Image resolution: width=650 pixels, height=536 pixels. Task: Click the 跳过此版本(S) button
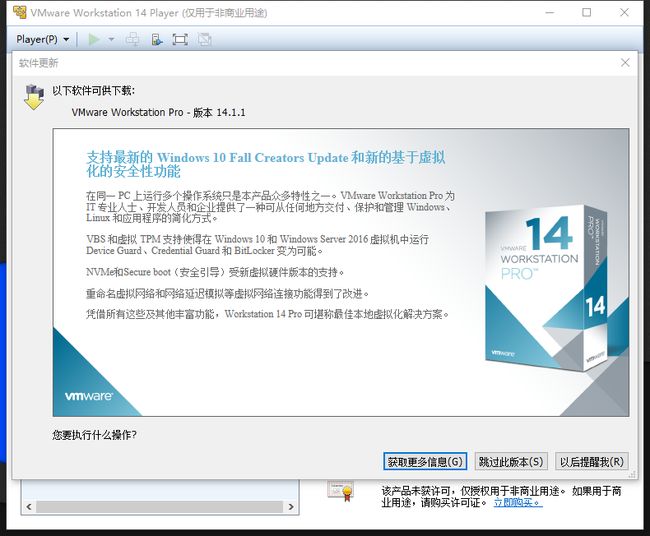(x=511, y=461)
